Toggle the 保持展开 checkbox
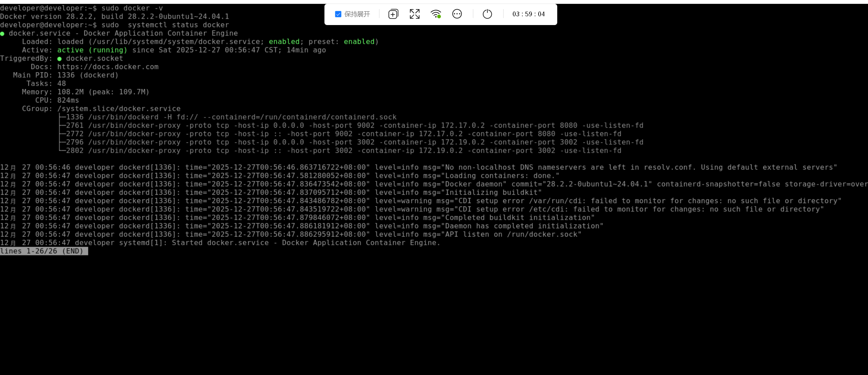This screenshot has width=868, height=375. [x=338, y=14]
